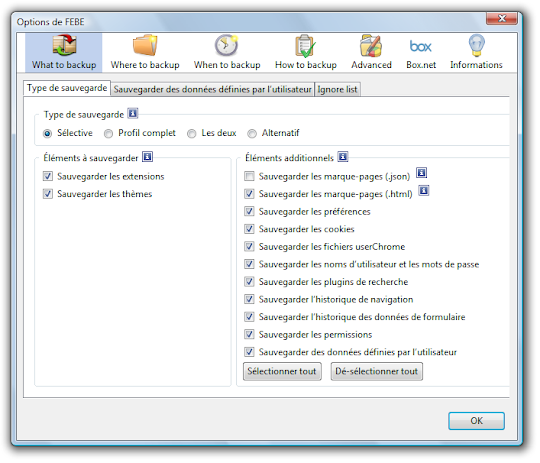540x463 pixels.
Task: Toggle Sauvegarder les extensions checkbox
Action: [48, 176]
